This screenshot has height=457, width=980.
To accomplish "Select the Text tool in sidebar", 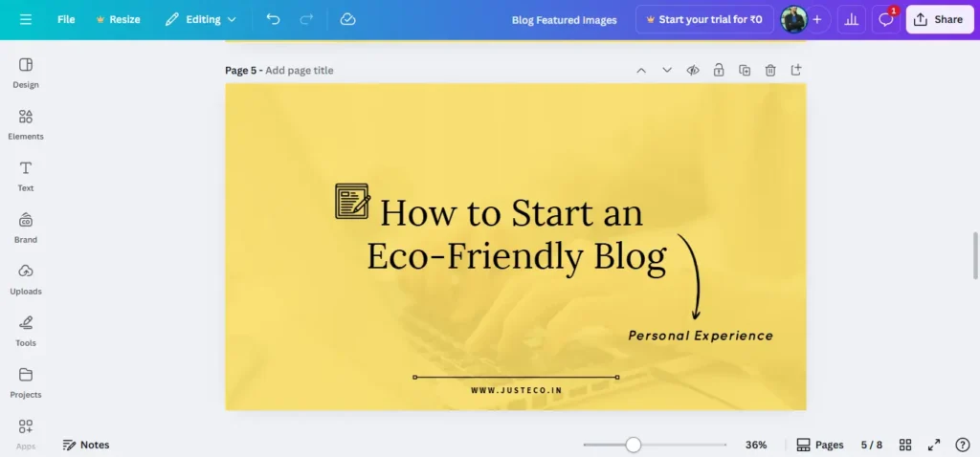I will click(x=26, y=175).
